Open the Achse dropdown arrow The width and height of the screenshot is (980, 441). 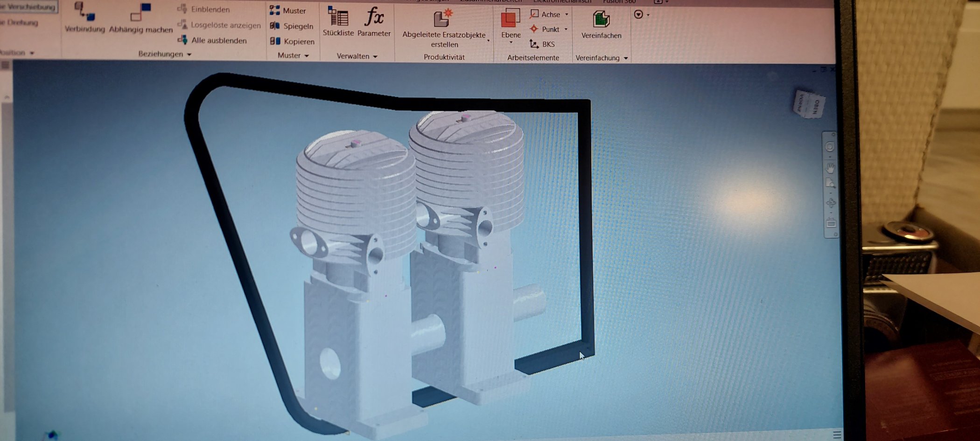point(567,14)
